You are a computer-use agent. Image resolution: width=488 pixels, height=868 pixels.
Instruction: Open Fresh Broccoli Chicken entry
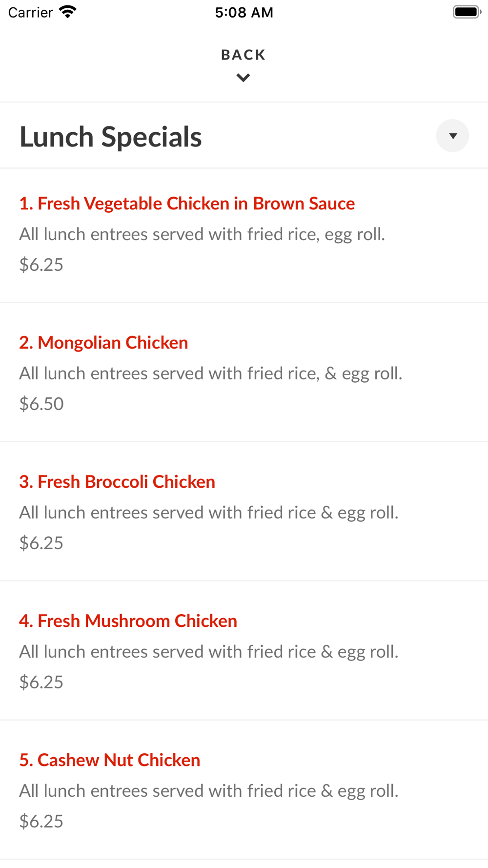pos(117,482)
